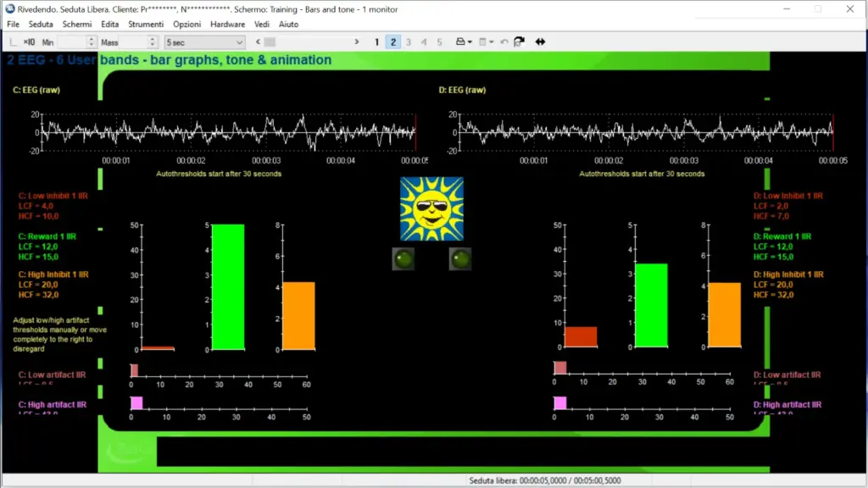Switch to screen page 4
The image size is (868, 488).
click(x=424, y=42)
